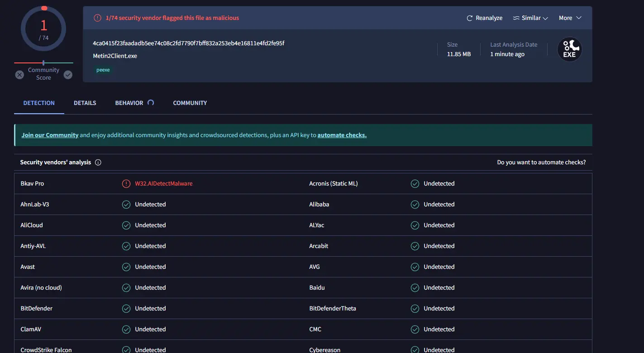Expand the Similar dropdown
644x353 pixels.
pos(545,18)
